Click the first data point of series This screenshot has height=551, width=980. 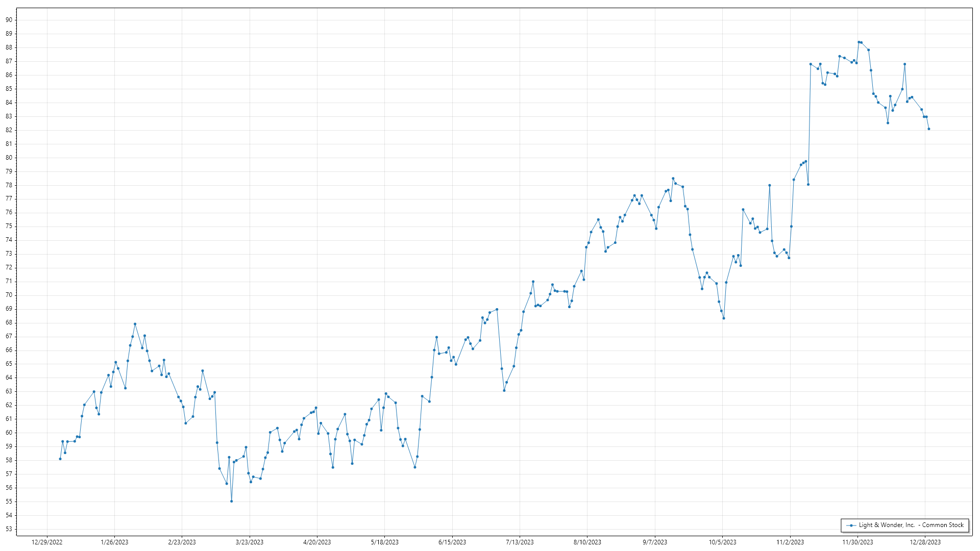(x=60, y=459)
